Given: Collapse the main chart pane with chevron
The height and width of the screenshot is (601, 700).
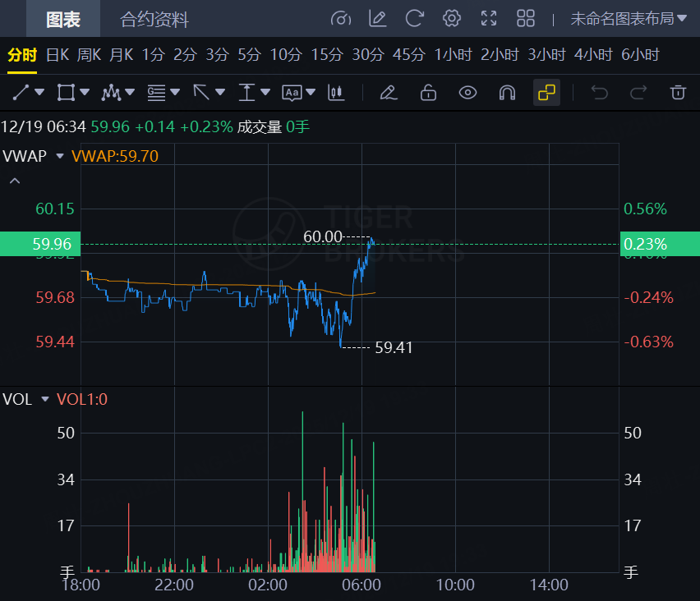Looking at the screenshot, I should click(14, 181).
